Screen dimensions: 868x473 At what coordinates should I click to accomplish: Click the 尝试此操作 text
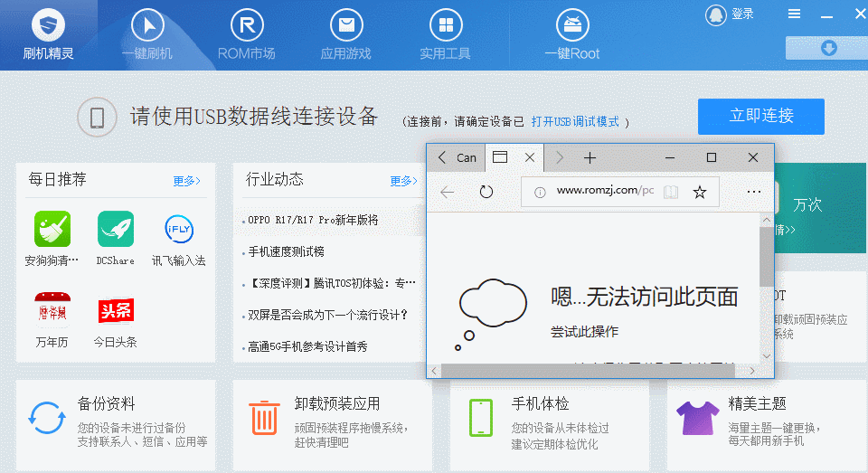coord(584,332)
